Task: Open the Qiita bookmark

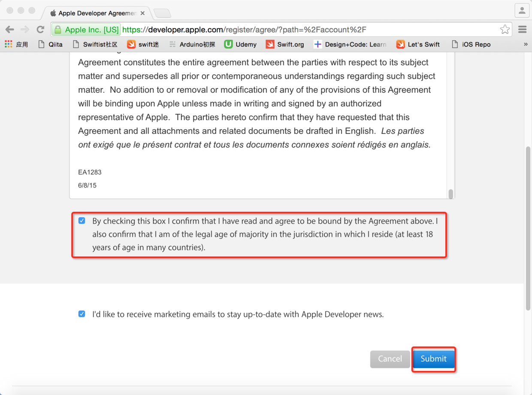Action: pos(50,44)
